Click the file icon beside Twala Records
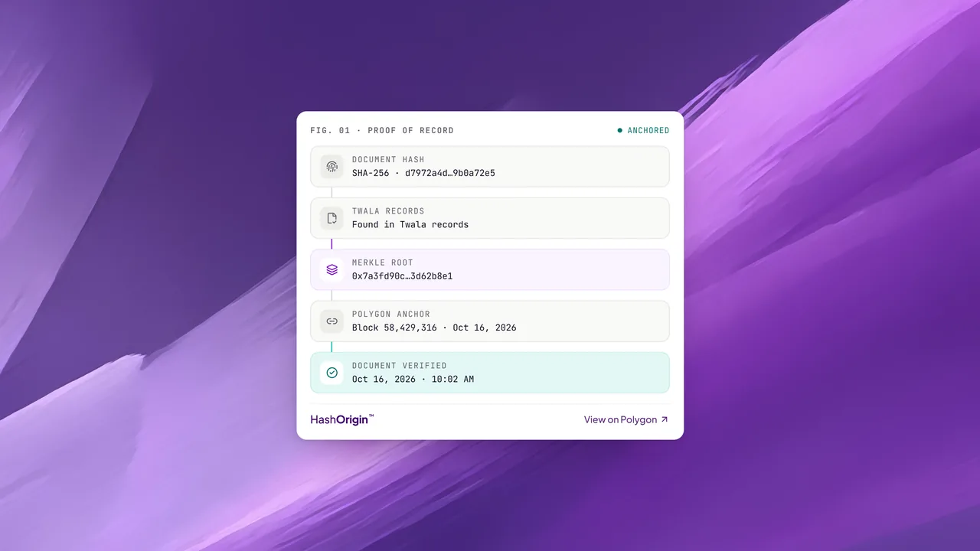Screen dimensions: 980x551 332,218
